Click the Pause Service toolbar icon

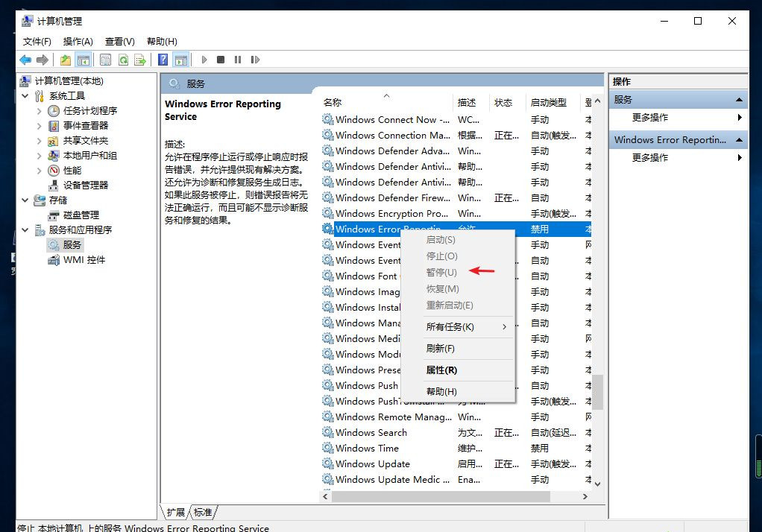pyautogui.click(x=236, y=60)
